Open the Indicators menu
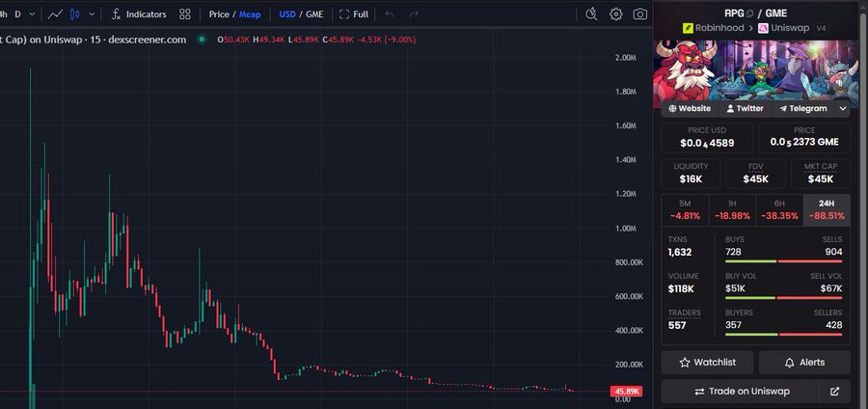 pyautogui.click(x=139, y=14)
